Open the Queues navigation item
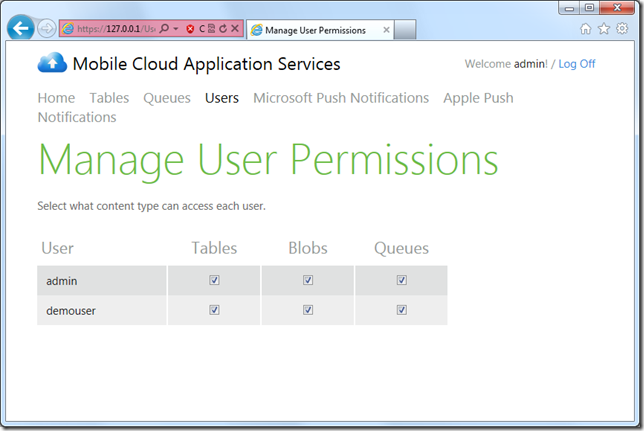 (x=167, y=98)
